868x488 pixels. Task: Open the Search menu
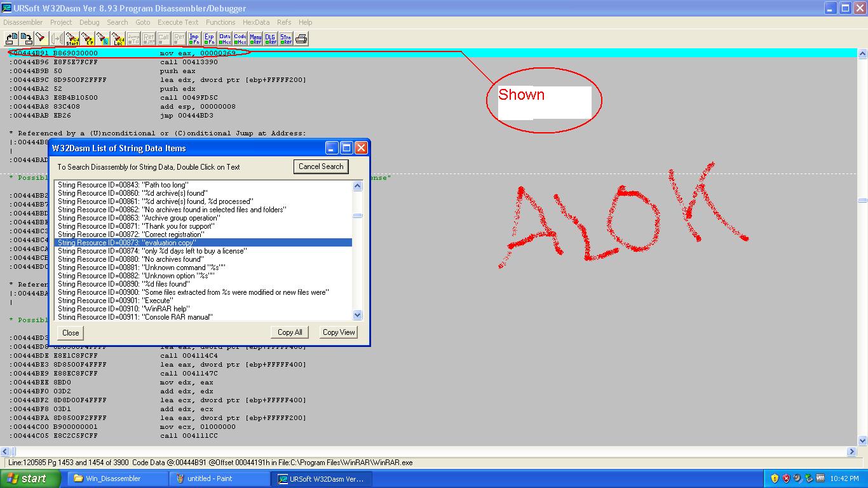(x=117, y=22)
